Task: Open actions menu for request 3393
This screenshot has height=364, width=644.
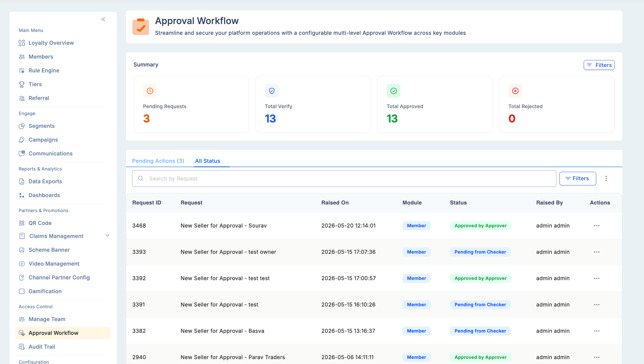Action: click(597, 252)
